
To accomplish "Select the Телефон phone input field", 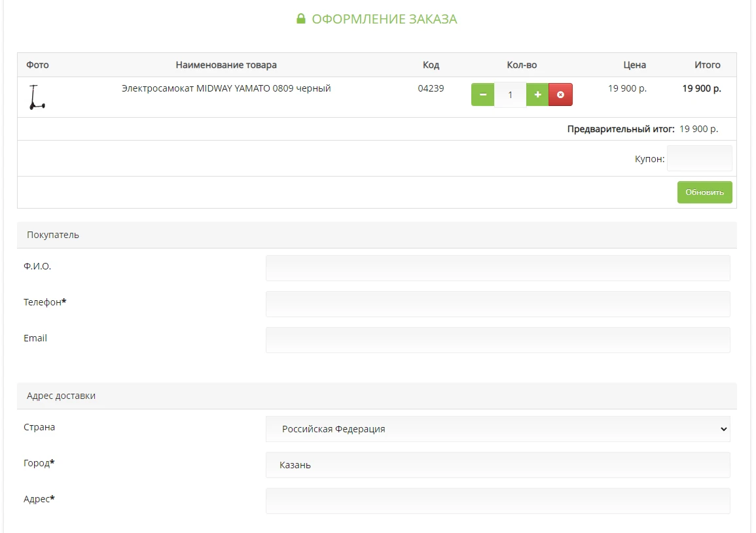I will (x=497, y=304).
